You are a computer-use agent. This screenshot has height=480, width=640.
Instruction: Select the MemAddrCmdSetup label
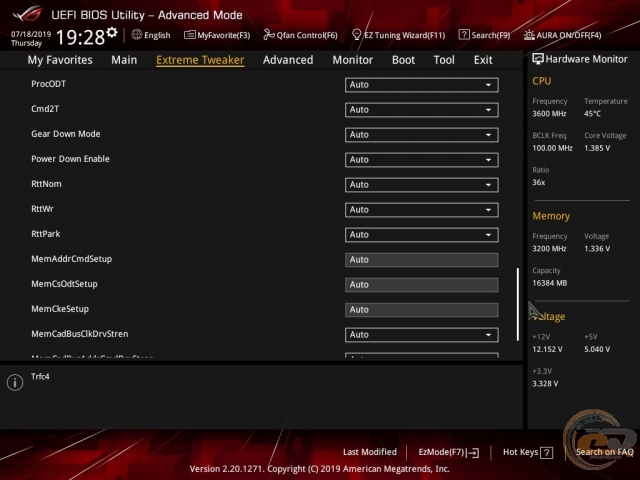click(71, 259)
